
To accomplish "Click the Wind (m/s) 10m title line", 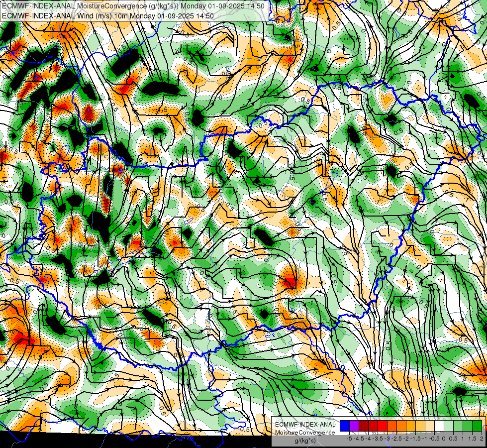I will [x=107, y=15].
